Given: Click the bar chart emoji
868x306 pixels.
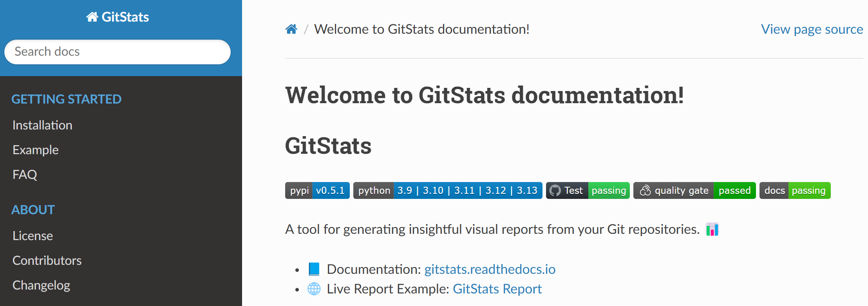Looking at the screenshot, I should (712, 229).
